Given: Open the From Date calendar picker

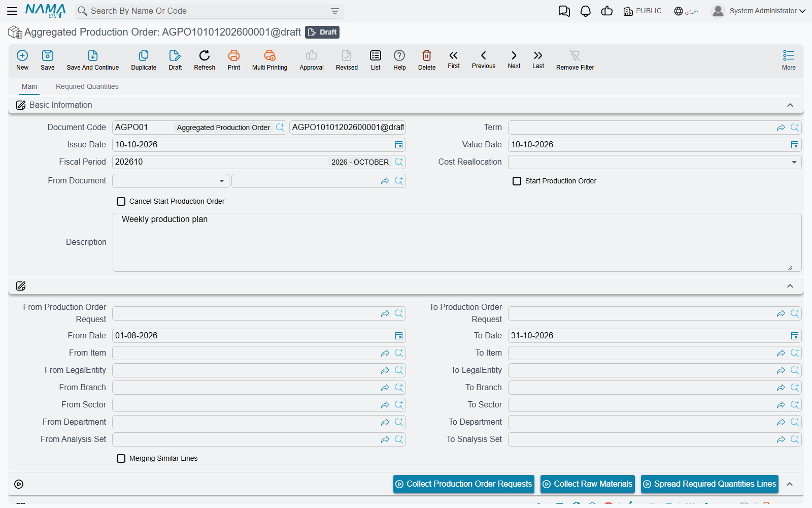Looking at the screenshot, I should 399,336.
